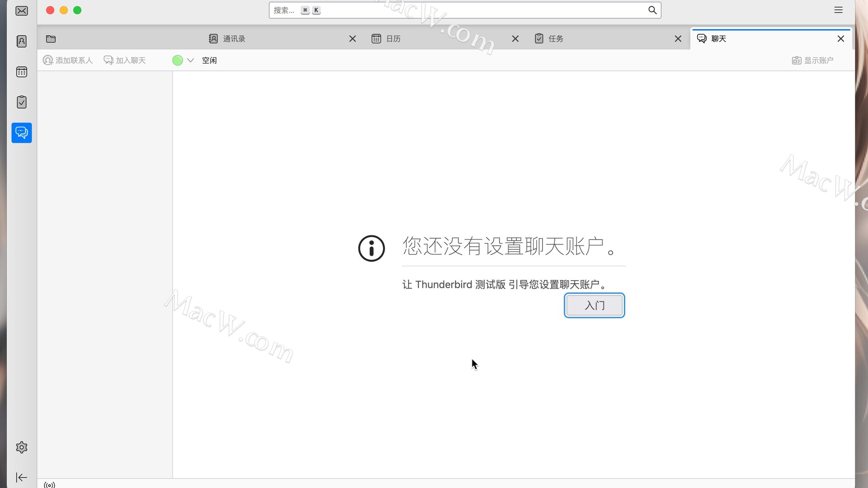Click the status bar activity indicator icon

[x=49, y=485]
